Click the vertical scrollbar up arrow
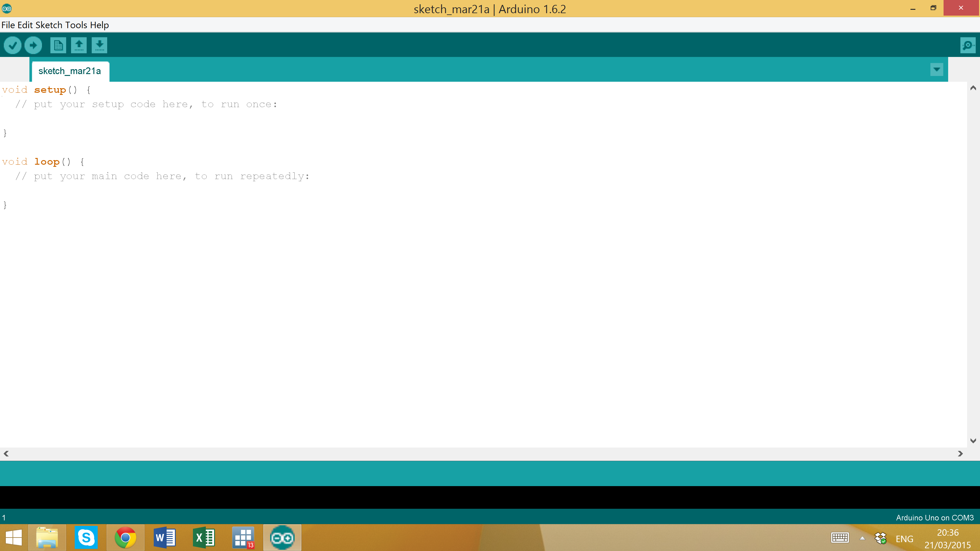The width and height of the screenshot is (980, 551). tap(973, 88)
